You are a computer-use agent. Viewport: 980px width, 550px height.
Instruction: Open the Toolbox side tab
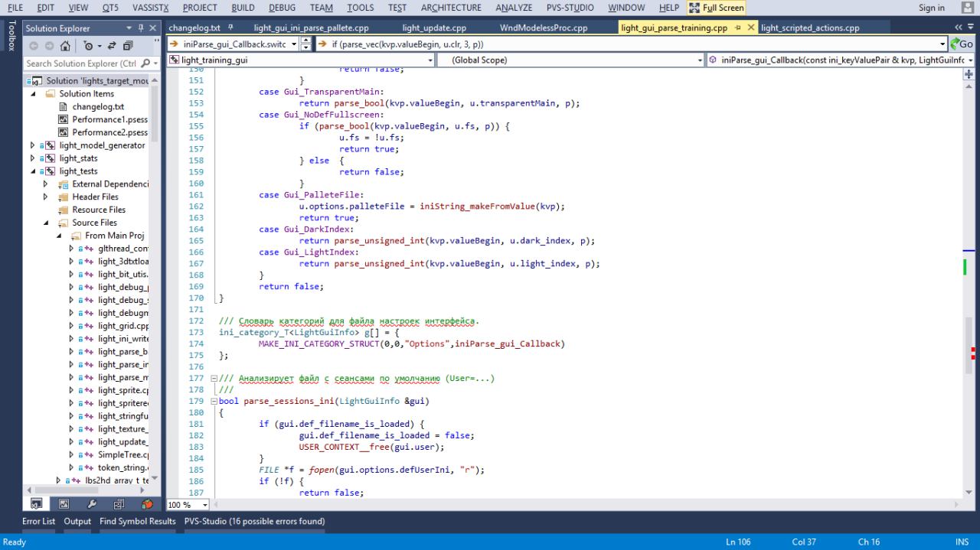11,36
